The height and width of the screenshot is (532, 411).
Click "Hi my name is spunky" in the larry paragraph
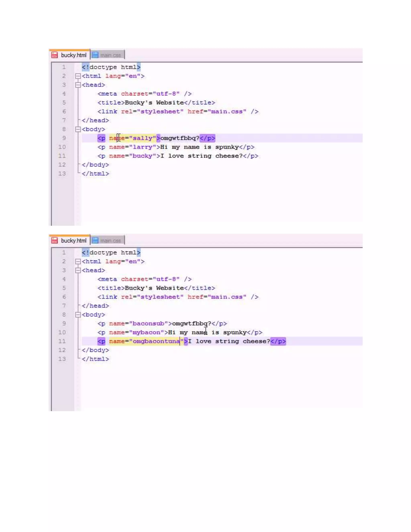[199, 147]
